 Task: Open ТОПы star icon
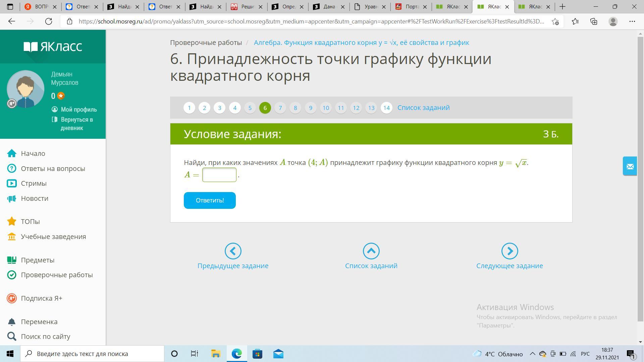pos(12,222)
